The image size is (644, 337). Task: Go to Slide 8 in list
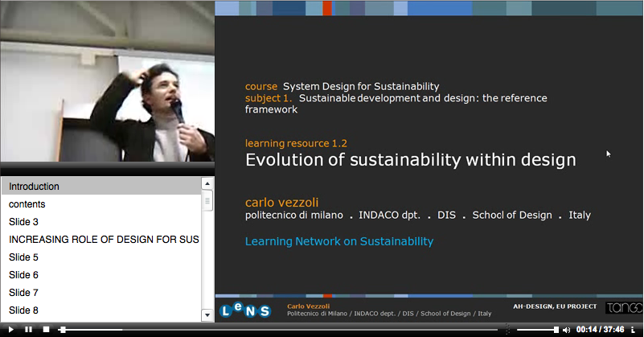pyautogui.click(x=101, y=310)
